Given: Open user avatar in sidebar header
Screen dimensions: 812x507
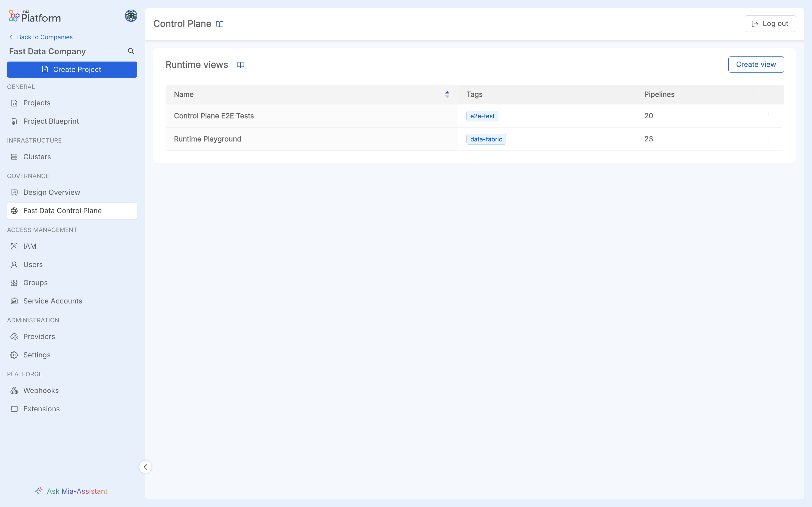Looking at the screenshot, I should pos(131,16).
